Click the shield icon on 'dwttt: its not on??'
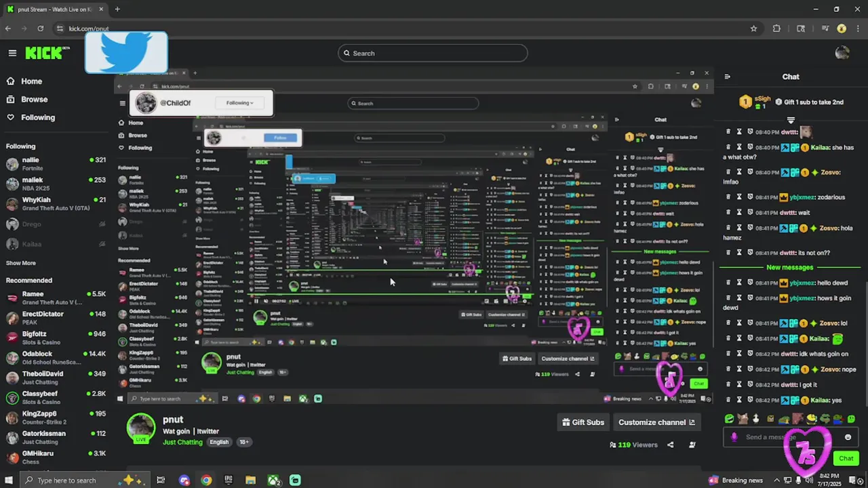The image size is (868, 488). tap(751, 252)
